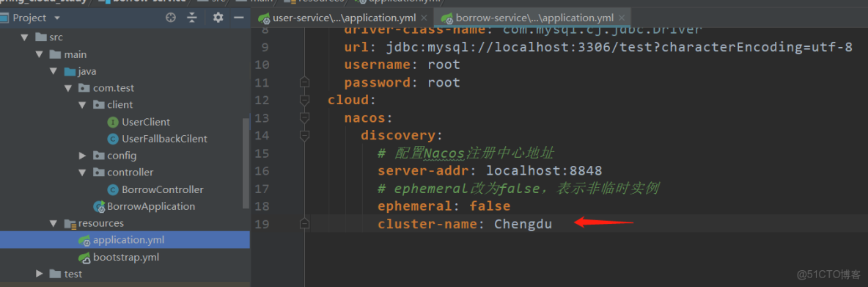868x287 pixels.
Task: Close the borrow-service application.yml tab
Action: click(622, 18)
